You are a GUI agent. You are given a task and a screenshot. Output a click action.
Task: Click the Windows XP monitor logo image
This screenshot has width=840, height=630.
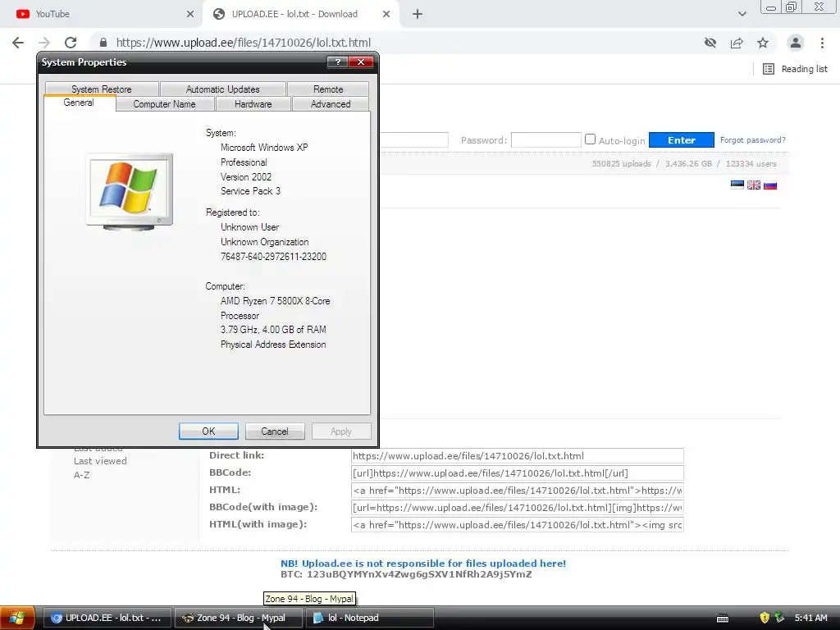[x=130, y=192]
